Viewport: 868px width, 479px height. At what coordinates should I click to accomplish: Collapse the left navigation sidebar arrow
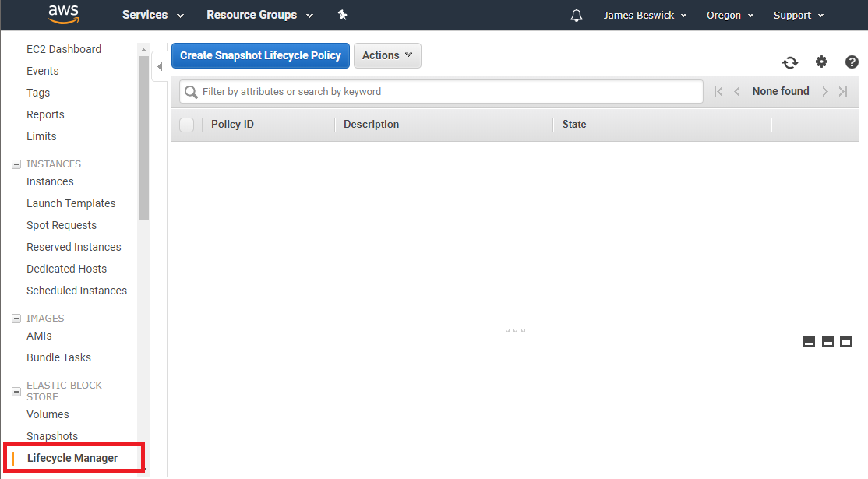click(160, 67)
